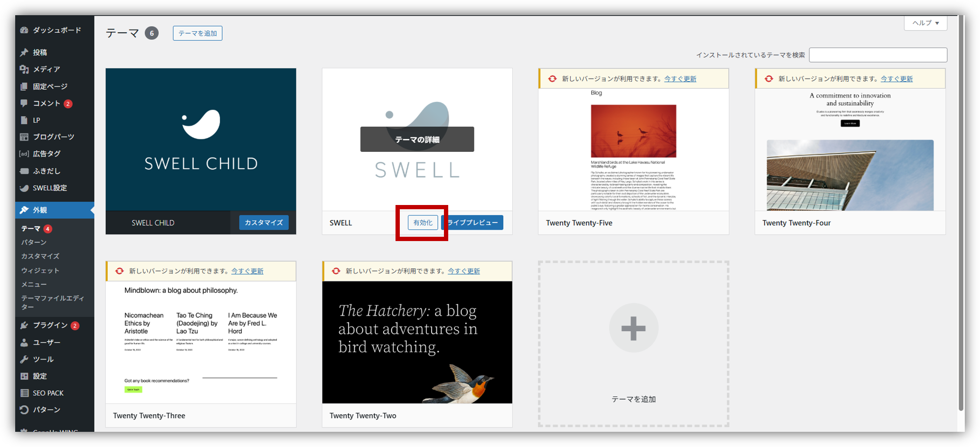Open the 固定ページ menu
This screenshot has height=447, width=980.
coord(55,86)
